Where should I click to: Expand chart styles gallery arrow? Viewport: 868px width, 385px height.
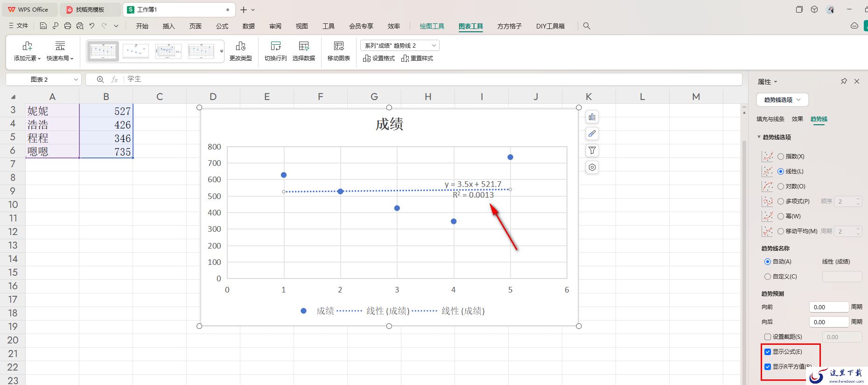tap(222, 51)
